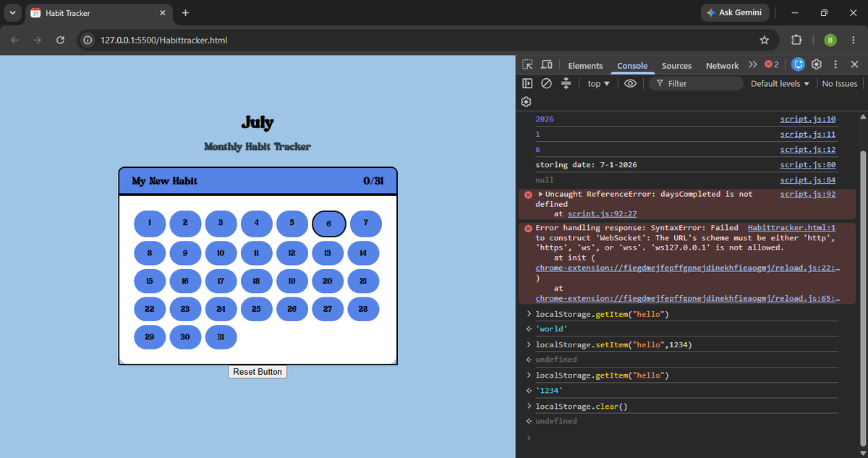Open the top context dropdown
The width and height of the screenshot is (868, 458).
coord(598,83)
